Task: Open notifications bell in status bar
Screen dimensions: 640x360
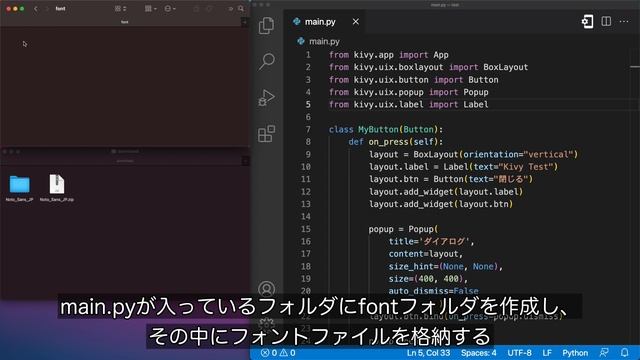Action: (x=624, y=353)
